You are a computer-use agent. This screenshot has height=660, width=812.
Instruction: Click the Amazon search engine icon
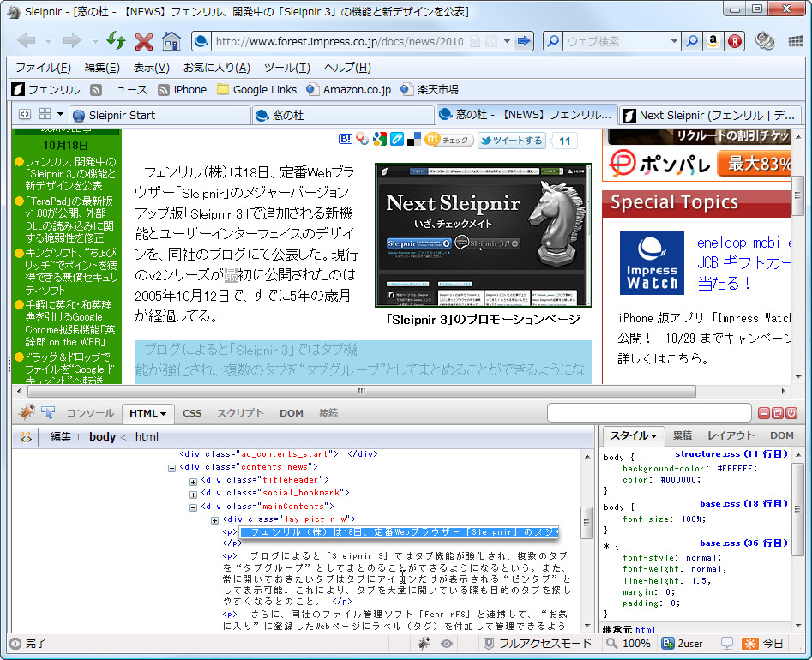713,41
